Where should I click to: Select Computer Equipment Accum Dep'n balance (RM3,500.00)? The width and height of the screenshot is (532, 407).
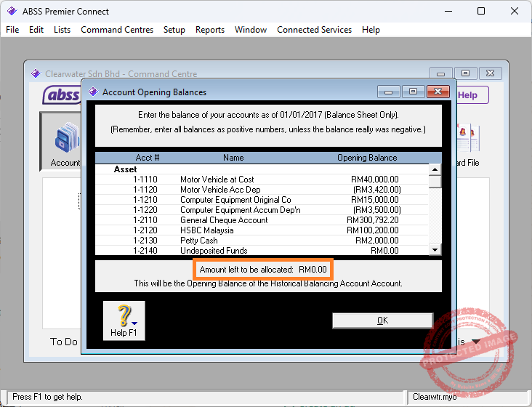click(377, 210)
